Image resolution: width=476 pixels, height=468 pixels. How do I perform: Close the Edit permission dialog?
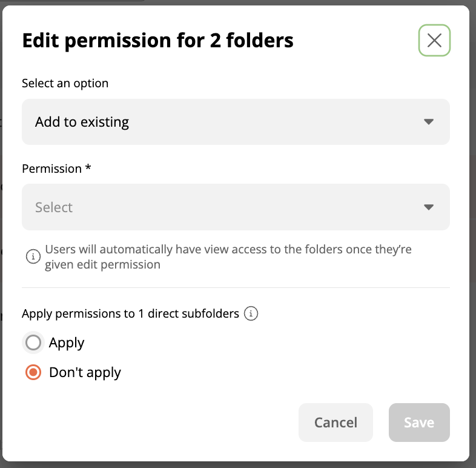pyautogui.click(x=434, y=41)
